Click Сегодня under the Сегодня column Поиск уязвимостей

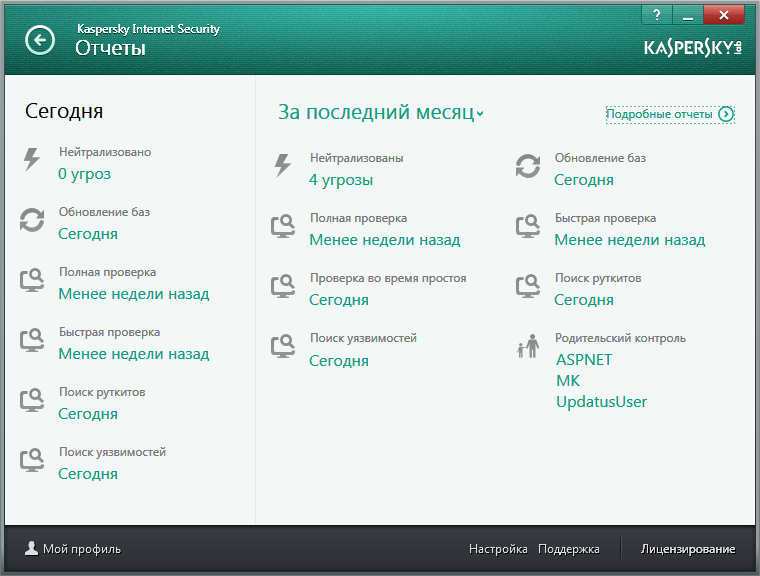[88, 474]
